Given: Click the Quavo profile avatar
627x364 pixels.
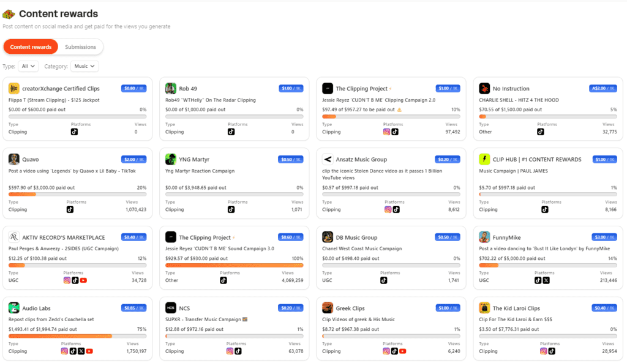Looking at the screenshot, I should [14, 159].
